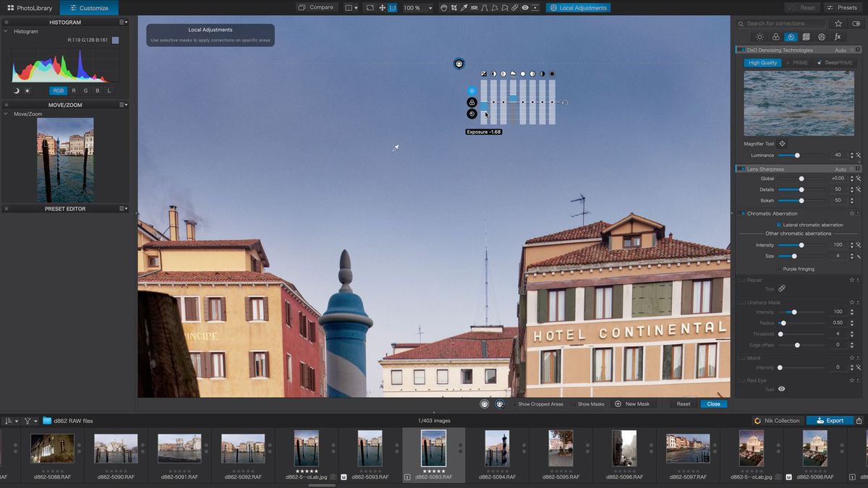
Task: Click the Repair tool bandage icon
Action: tap(782, 288)
